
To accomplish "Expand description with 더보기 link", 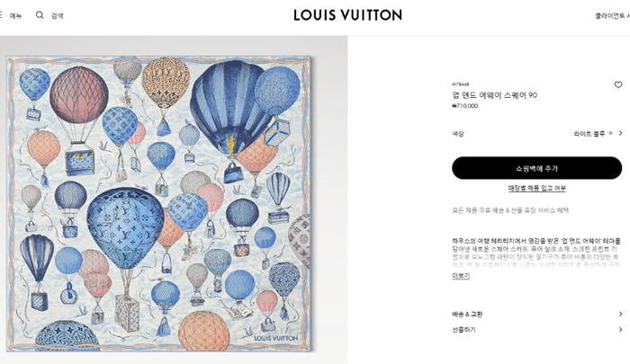I will [461, 276].
